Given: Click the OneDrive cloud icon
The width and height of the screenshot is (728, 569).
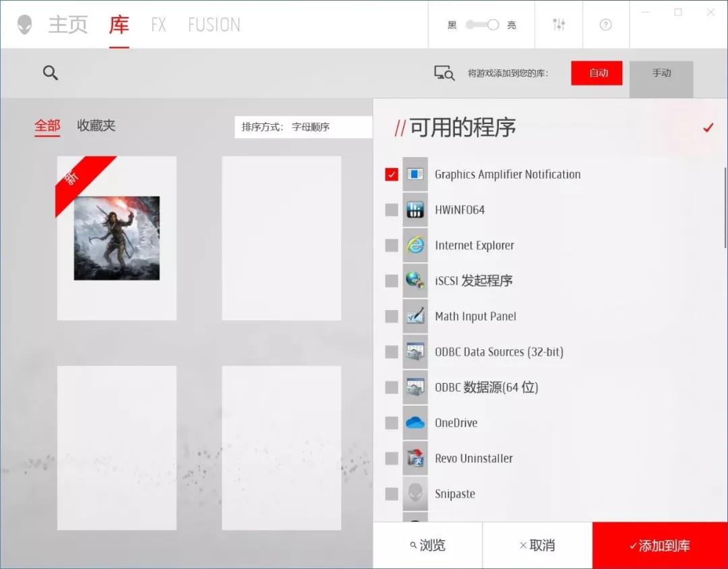Looking at the screenshot, I should tap(415, 423).
